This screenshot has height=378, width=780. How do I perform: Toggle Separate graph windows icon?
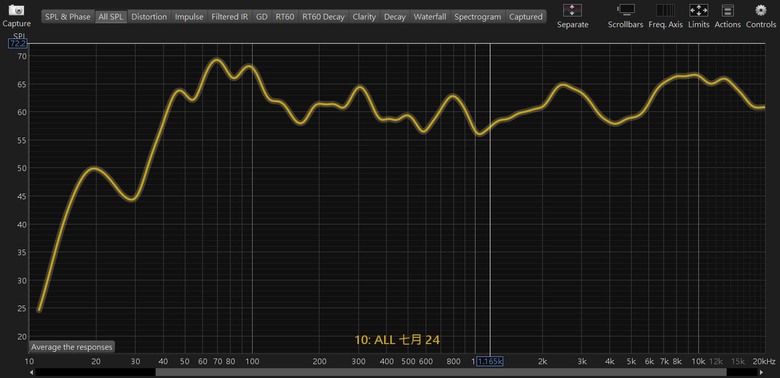[x=572, y=10]
